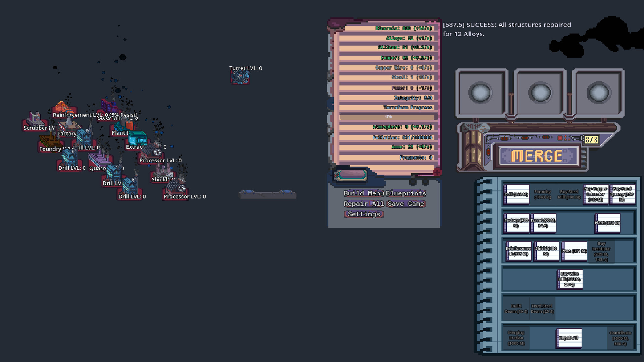Select the Turret LVL 0 on the map
The height and width of the screenshot is (362, 644).
click(x=239, y=78)
